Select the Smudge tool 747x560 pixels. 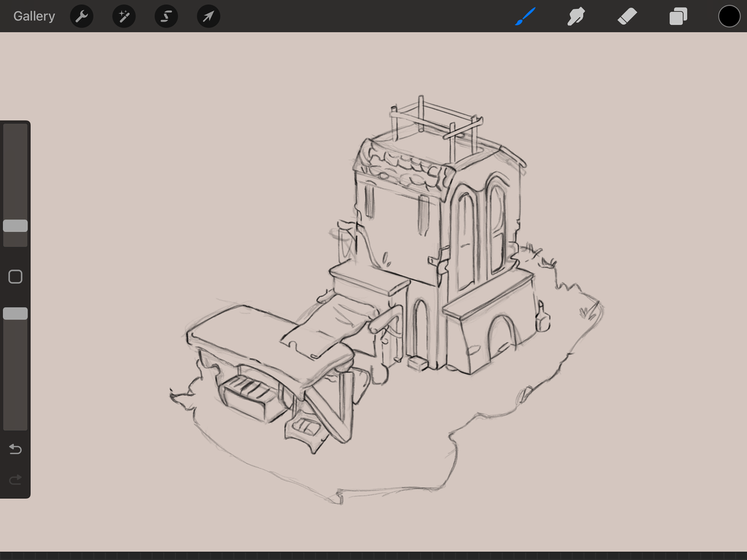click(x=576, y=16)
